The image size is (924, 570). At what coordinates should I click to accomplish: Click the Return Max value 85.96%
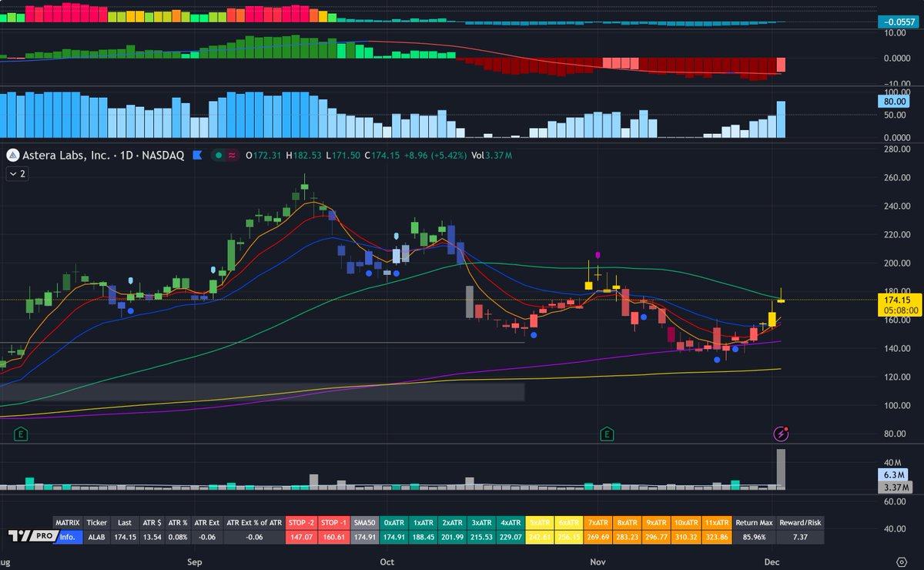pyautogui.click(x=755, y=537)
